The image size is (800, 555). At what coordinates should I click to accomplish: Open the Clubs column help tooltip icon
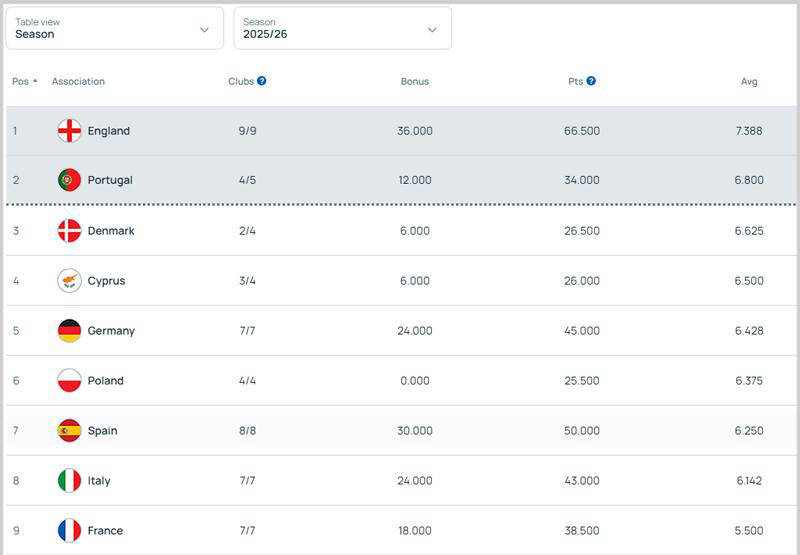[262, 81]
